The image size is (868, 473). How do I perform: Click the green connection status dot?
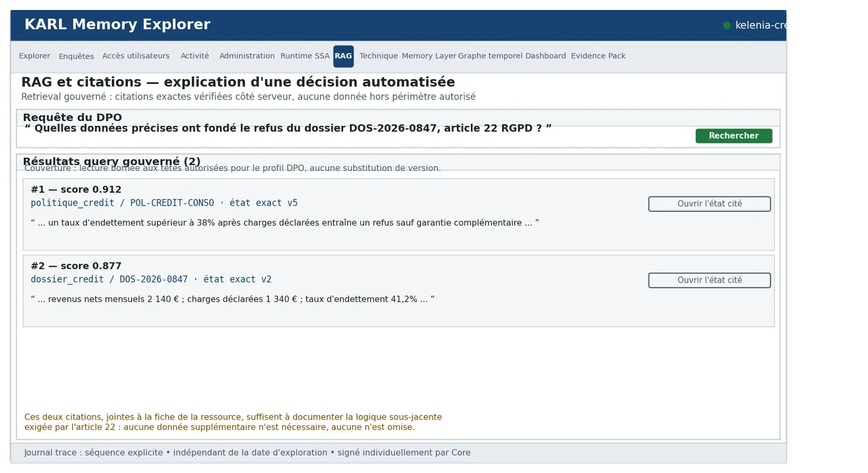click(727, 26)
